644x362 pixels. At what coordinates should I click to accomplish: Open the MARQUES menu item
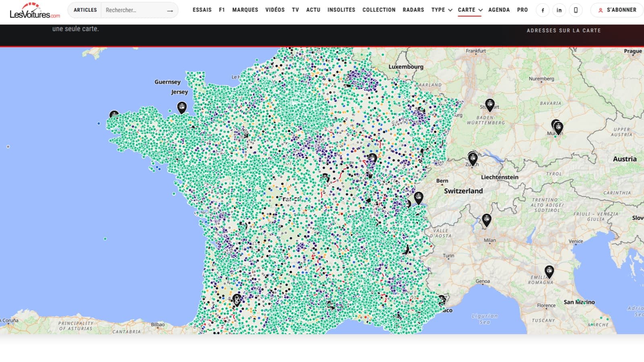click(245, 10)
